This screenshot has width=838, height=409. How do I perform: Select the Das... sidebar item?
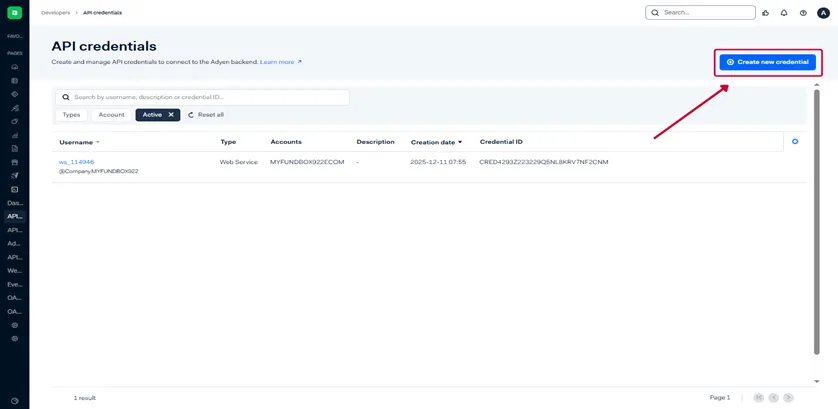[x=15, y=203]
